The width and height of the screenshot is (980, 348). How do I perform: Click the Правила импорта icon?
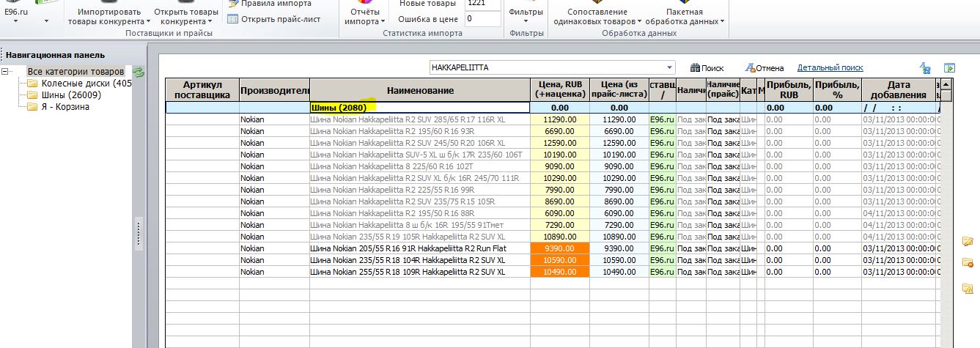(x=233, y=4)
